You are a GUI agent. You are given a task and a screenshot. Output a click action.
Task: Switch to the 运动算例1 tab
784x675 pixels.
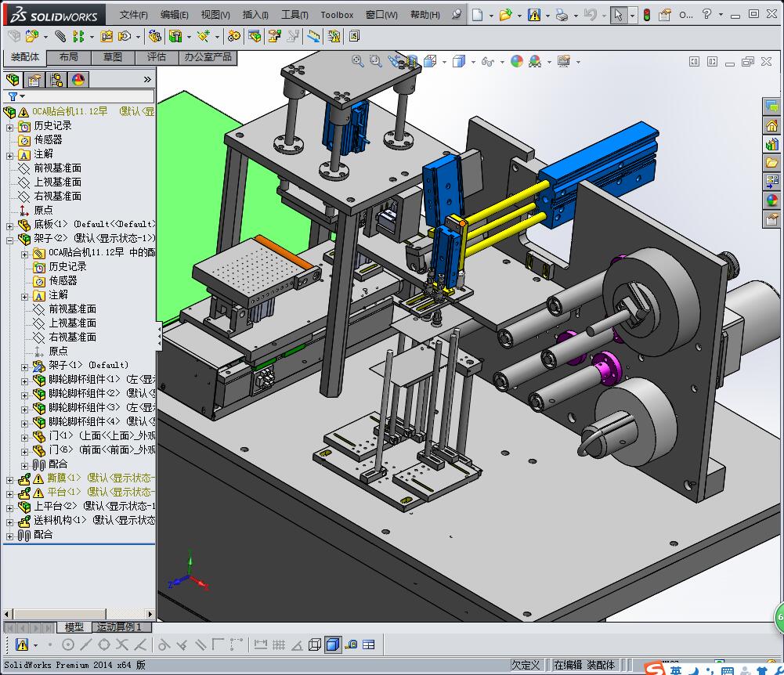118,627
